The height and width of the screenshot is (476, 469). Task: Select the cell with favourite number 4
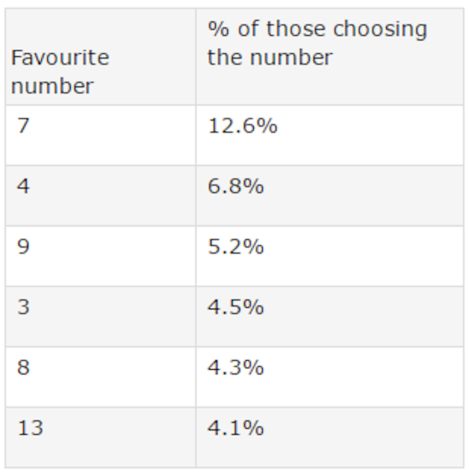pos(23,187)
